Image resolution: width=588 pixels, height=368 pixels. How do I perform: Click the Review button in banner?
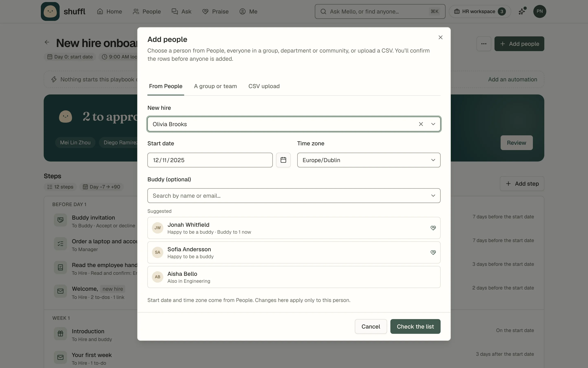coord(516,143)
